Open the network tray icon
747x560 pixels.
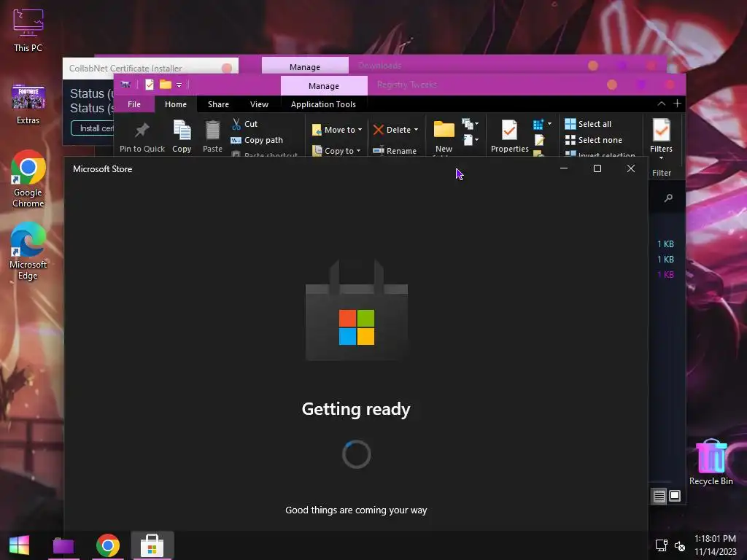click(x=661, y=545)
